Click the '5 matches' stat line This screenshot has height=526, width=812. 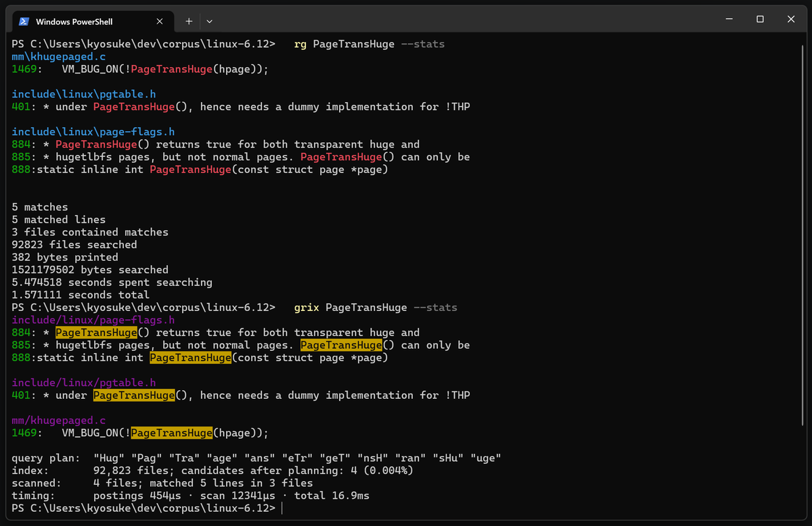[40, 207]
